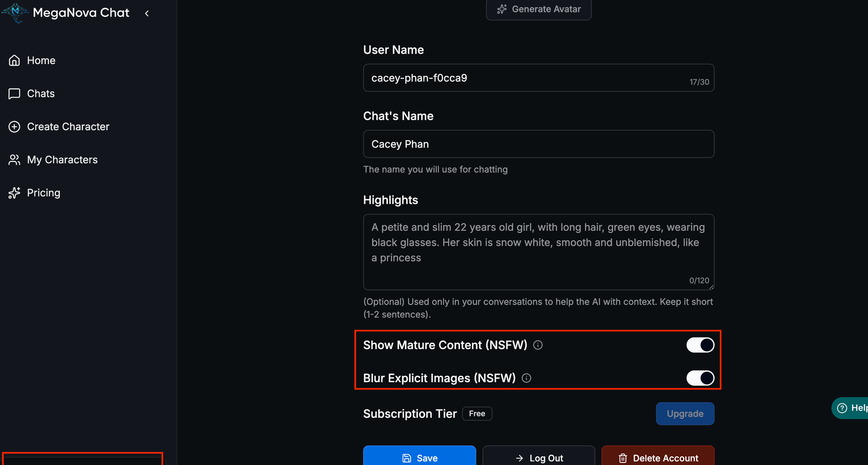Click the Chat's Name text field

coord(538,144)
